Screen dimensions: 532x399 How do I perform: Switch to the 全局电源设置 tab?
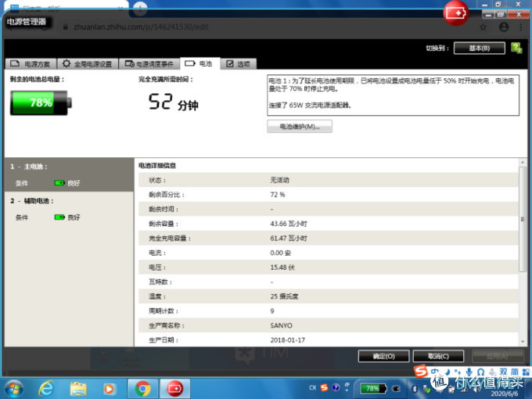tap(88, 64)
